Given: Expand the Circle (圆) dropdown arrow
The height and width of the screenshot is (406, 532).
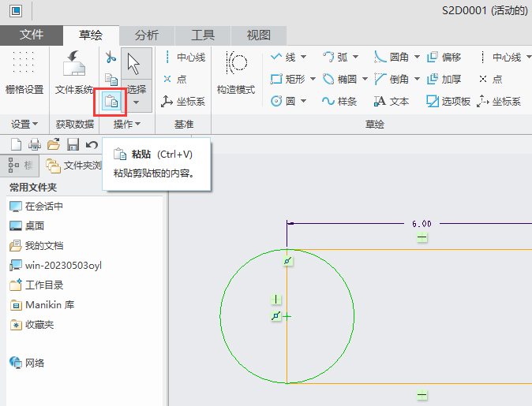Looking at the screenshot, I should [303, 101].
